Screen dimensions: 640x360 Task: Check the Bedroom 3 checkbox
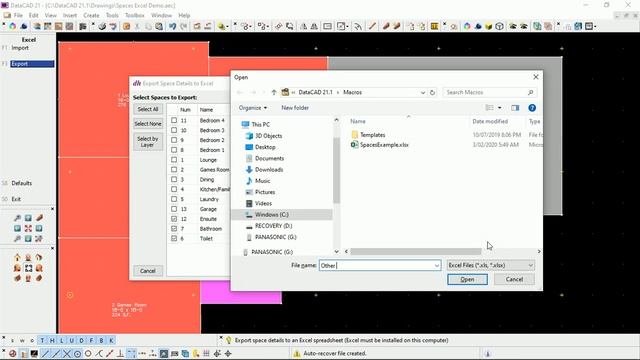pos(174,130)
